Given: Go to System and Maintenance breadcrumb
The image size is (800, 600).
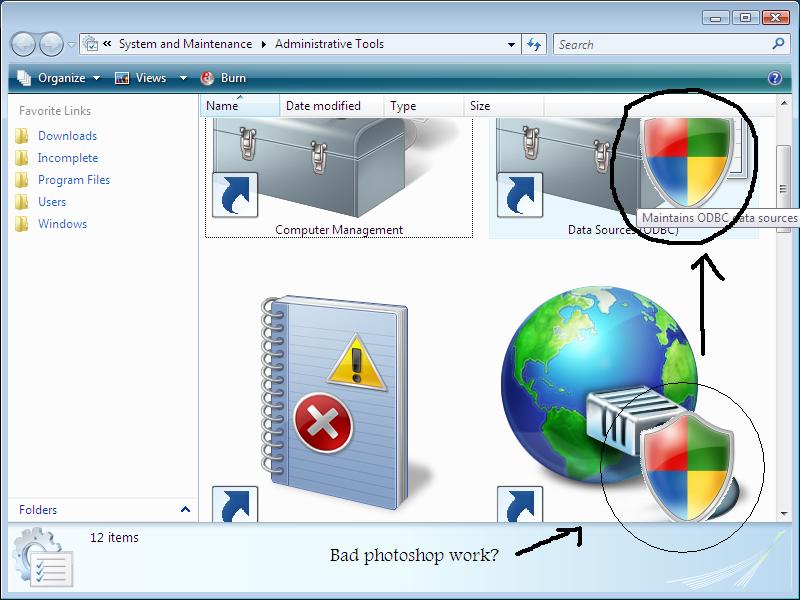Looking at the screenshot, I should (x=186, y=44).
